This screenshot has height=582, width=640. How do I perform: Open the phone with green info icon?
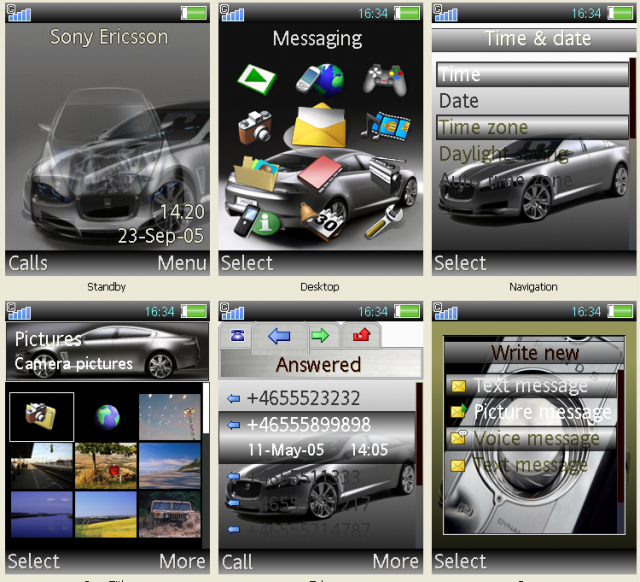pos(256,221)
